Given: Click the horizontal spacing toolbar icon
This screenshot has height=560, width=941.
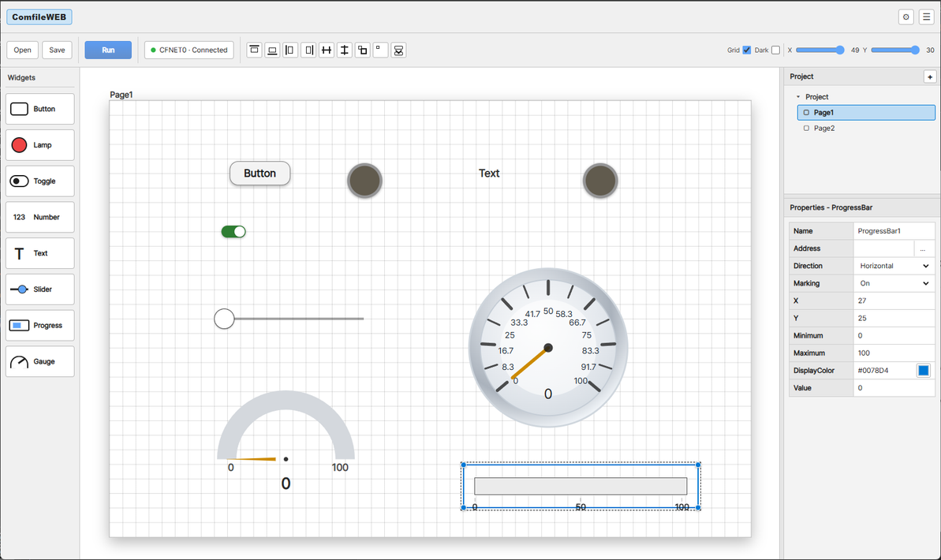Looking at the screenshot, I should pos(327,50).
